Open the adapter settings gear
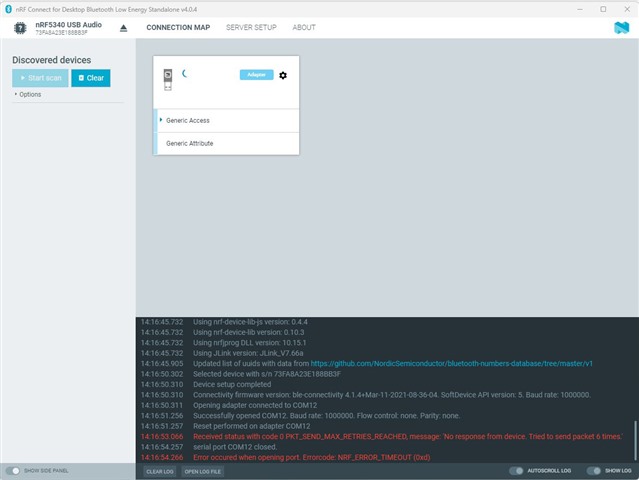Image resolution: width=639 pixels, height=480 pixels. click(283, 75)
